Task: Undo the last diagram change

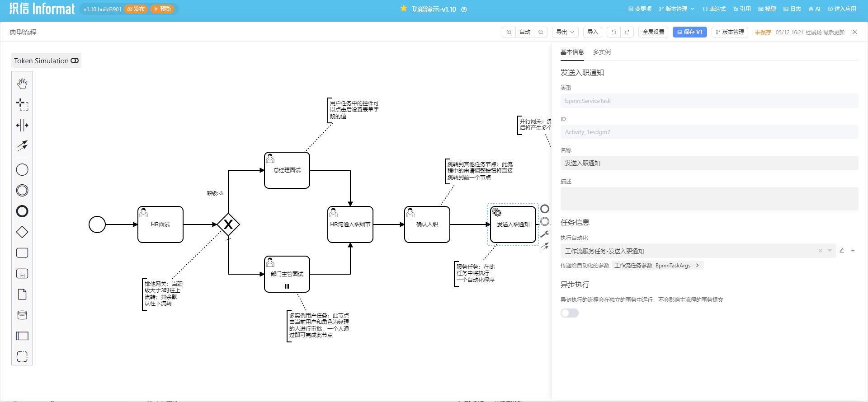Action: coord(613,32)
